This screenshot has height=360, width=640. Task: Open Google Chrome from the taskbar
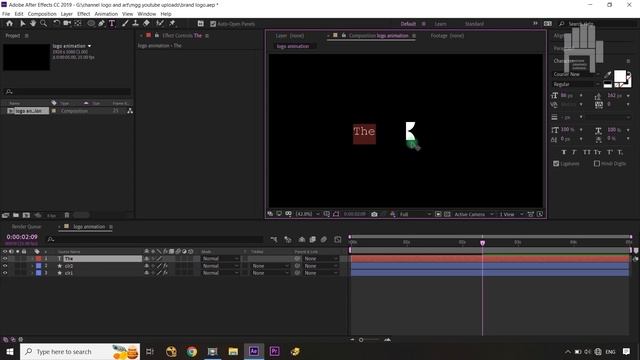point(192,351)
